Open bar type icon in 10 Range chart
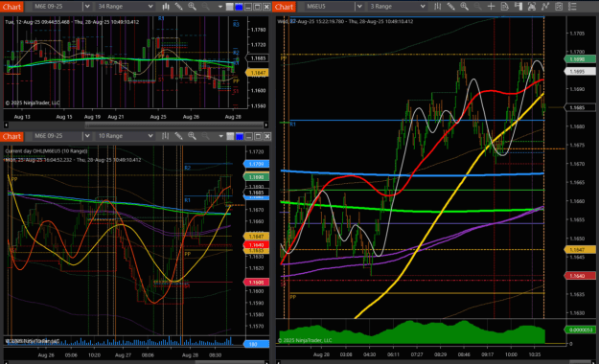Image resolution: width=599 pixels, height=364 pixels. point(166,136)
